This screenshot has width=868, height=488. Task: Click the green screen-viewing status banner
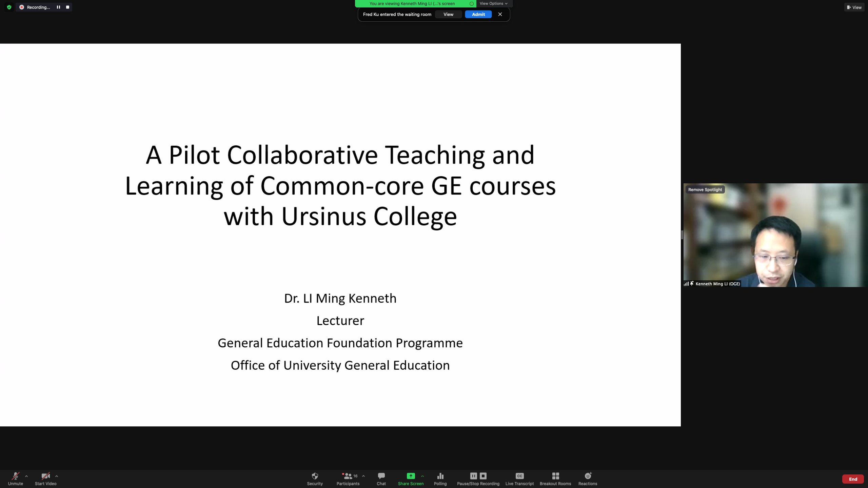(415, 3)
